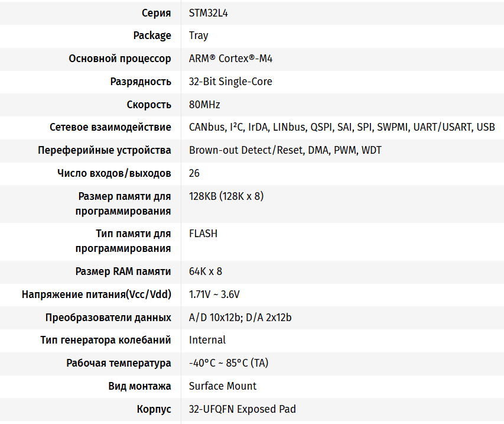Click the 64K x 8 RAM value
The width and height of the screenshot is (504, 424).
pyautogui.click(x=206, y=271)
